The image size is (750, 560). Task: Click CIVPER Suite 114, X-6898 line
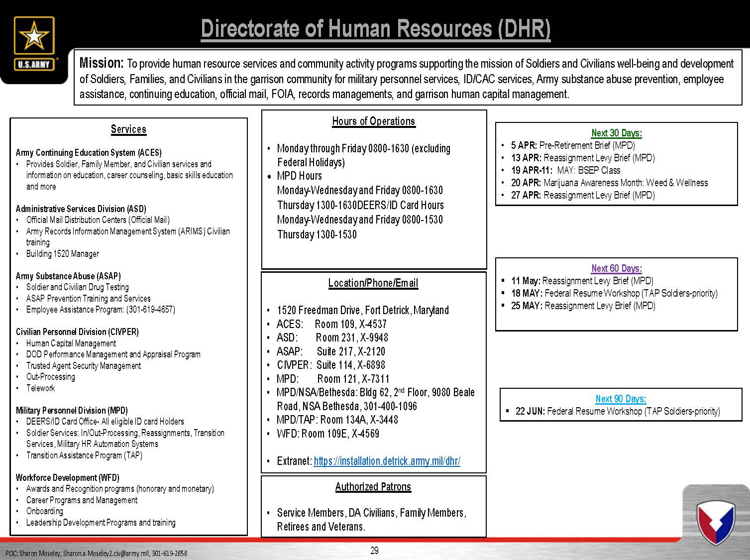click(x=331, y=365)
